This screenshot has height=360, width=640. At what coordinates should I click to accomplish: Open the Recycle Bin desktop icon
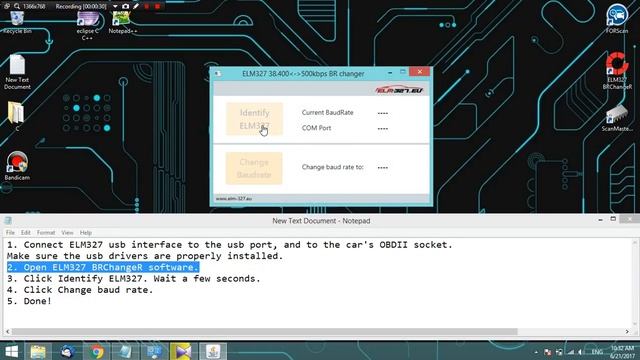point(17,22)
